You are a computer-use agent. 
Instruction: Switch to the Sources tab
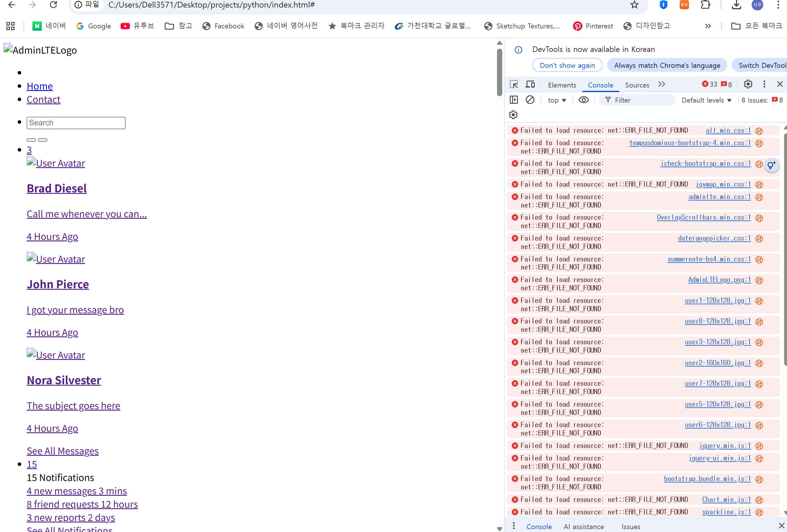[x=637, y=85]
